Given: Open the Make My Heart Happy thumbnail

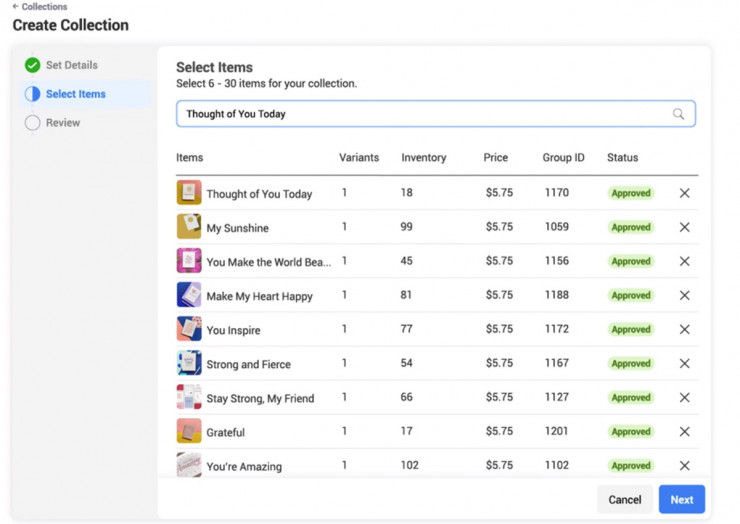Looking at the screenshot, I should coord(189,295).
